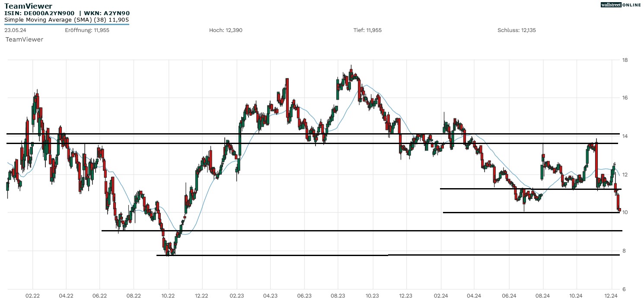The height and width of the screenshot is (298, 644).
Task: Click the x-axis label 08.23
Action: point(338,296)
